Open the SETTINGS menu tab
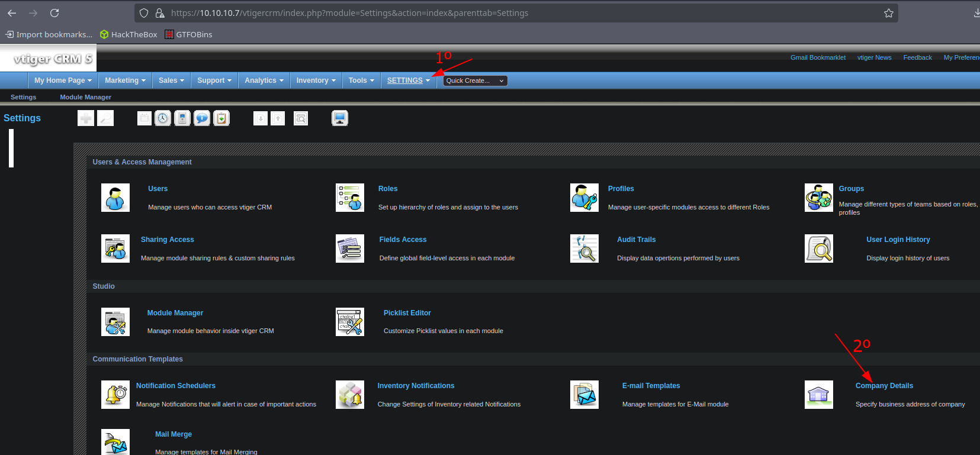Viewport: 980px width, 455px height. [x=409, y=80]
